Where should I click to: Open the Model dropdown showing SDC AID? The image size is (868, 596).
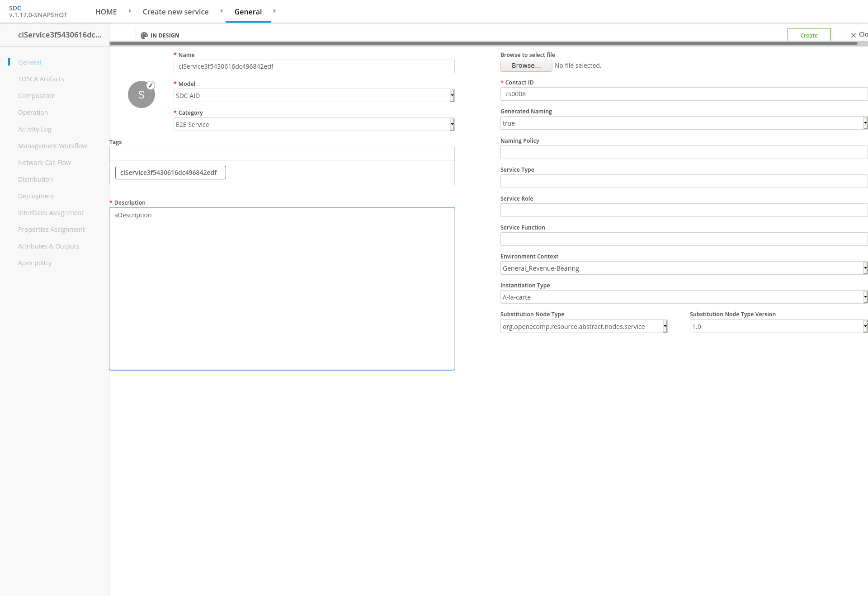point(314,95)
